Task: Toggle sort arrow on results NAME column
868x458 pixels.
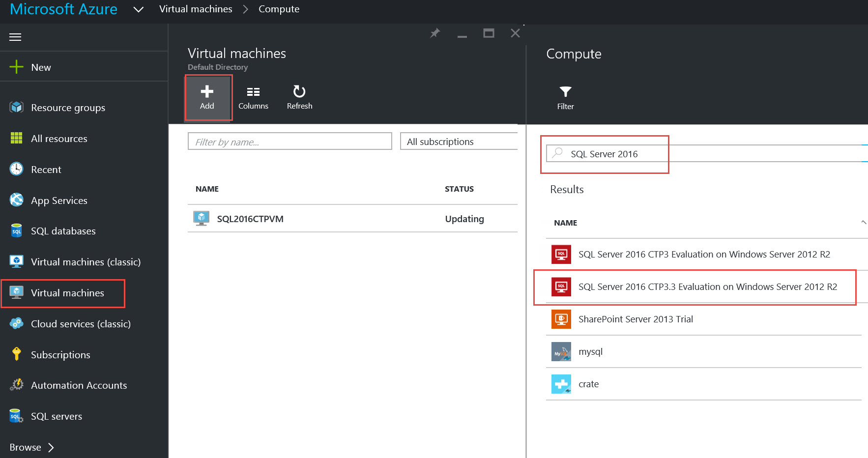Action: (x=863, y=222)
